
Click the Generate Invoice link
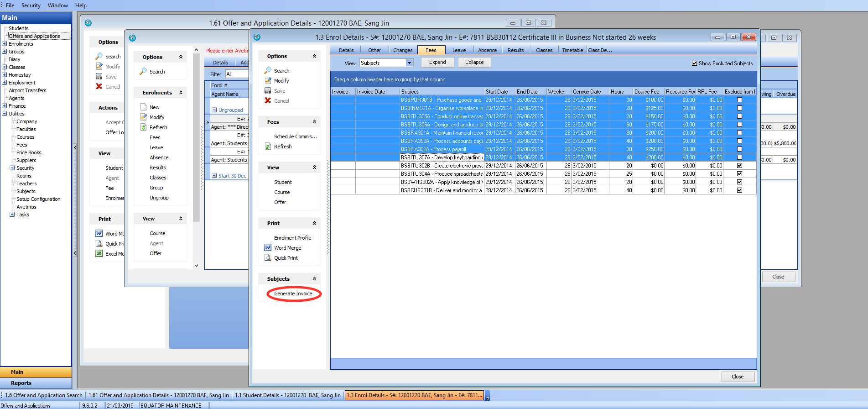(x=293, y=294)
